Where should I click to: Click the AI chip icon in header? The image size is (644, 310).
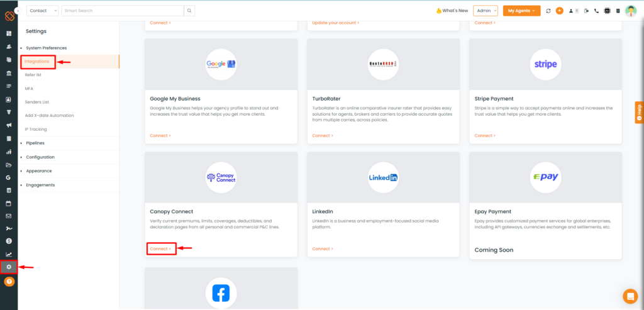click(x=607, y=11)
